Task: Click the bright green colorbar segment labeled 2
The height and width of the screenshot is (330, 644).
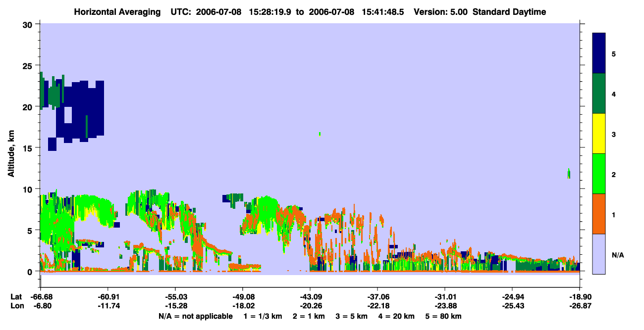Action: [x=599, y=174]
